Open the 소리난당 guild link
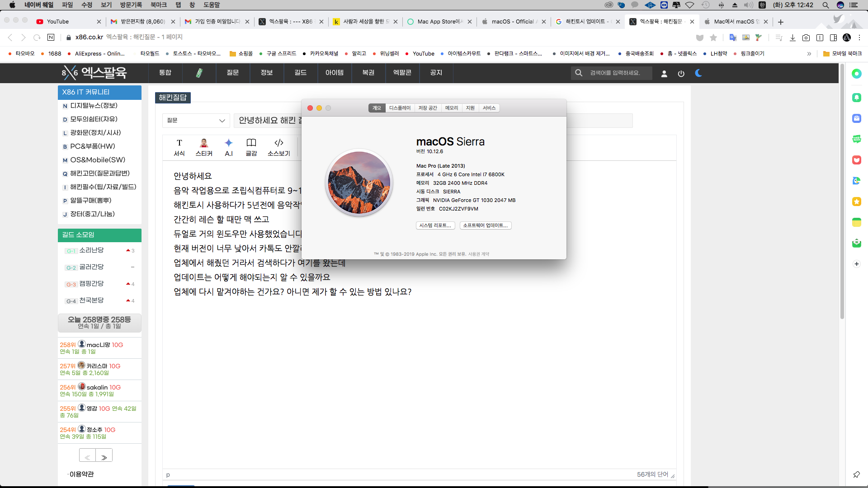This screenshot has height=488, width=868. click(x=91, y=250)
